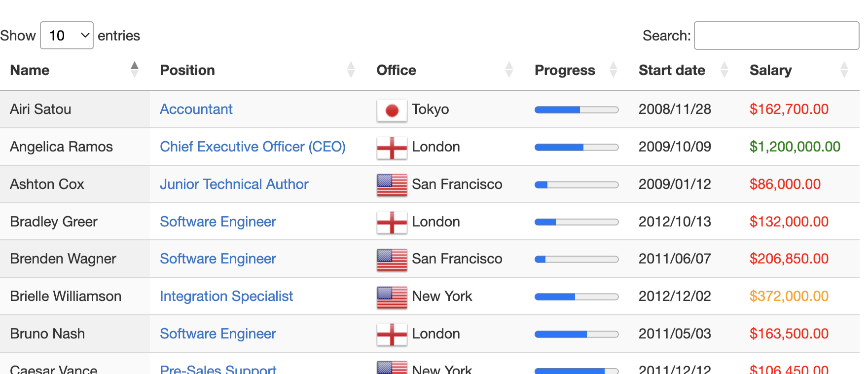This screenshot has height=374, width=868.
Task: Click the US flag in Brenden Wagner row
Action: coord(392,260)
